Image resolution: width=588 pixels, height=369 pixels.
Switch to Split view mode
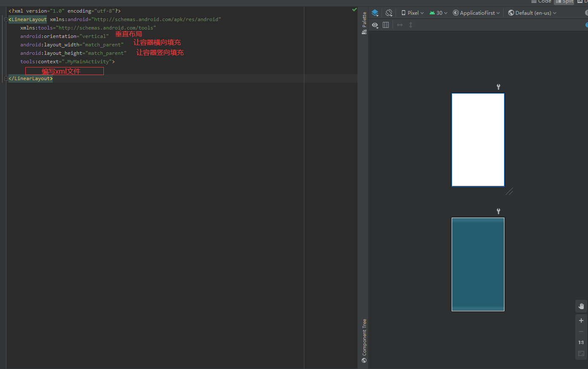[564, 2]
